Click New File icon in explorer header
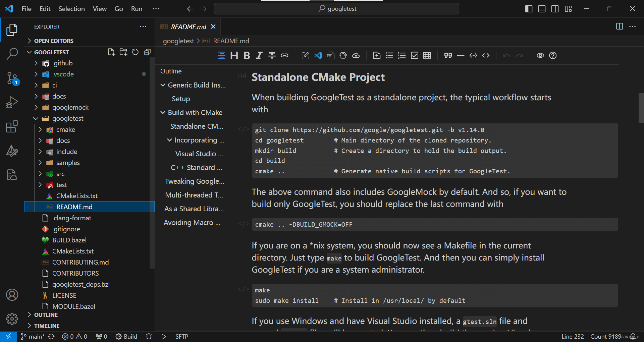This screenshot has height=342, width=644. tap(111, 52)
